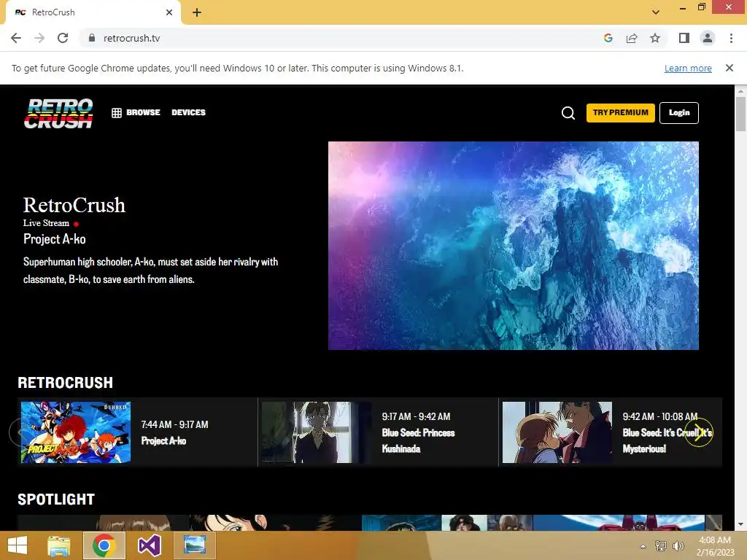This screenshot has width=747, height=560.
Task: Click the browser forward arrow
Action: [x=39, y=38]
